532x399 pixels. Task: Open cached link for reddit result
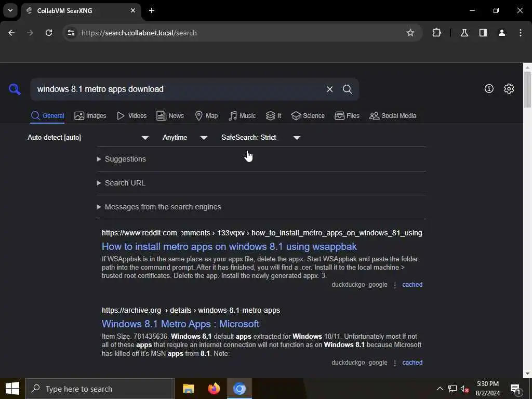coord(412,285)
